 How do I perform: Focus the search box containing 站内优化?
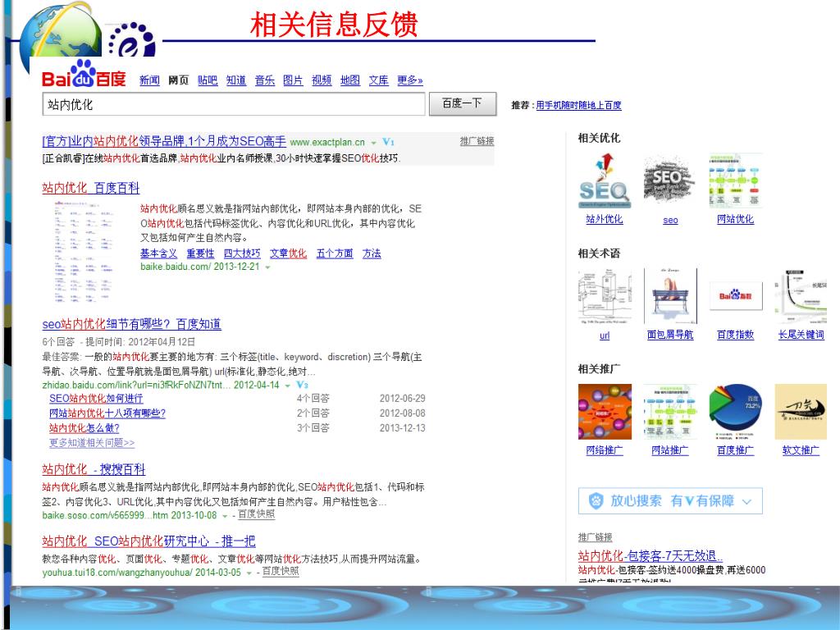coord(234,104)
